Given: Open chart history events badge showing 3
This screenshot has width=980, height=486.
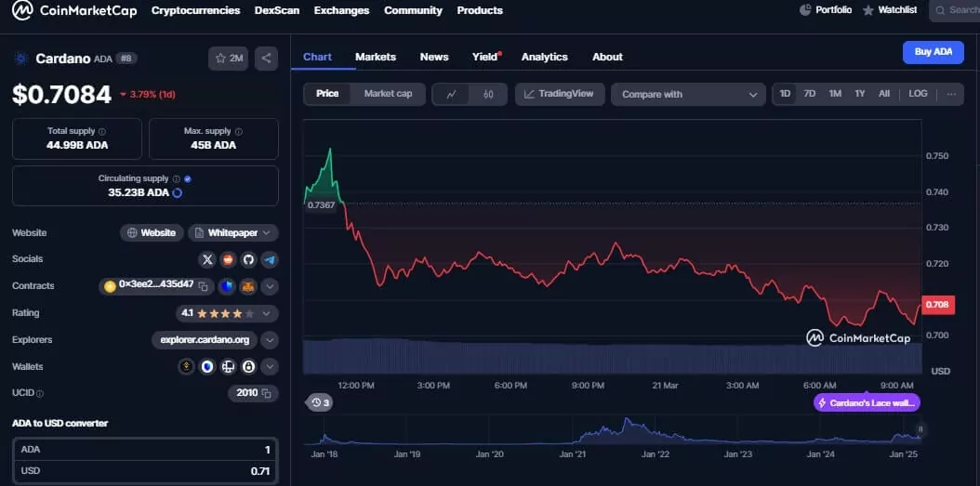Looking at the screenshot, I should click(320, 403).
